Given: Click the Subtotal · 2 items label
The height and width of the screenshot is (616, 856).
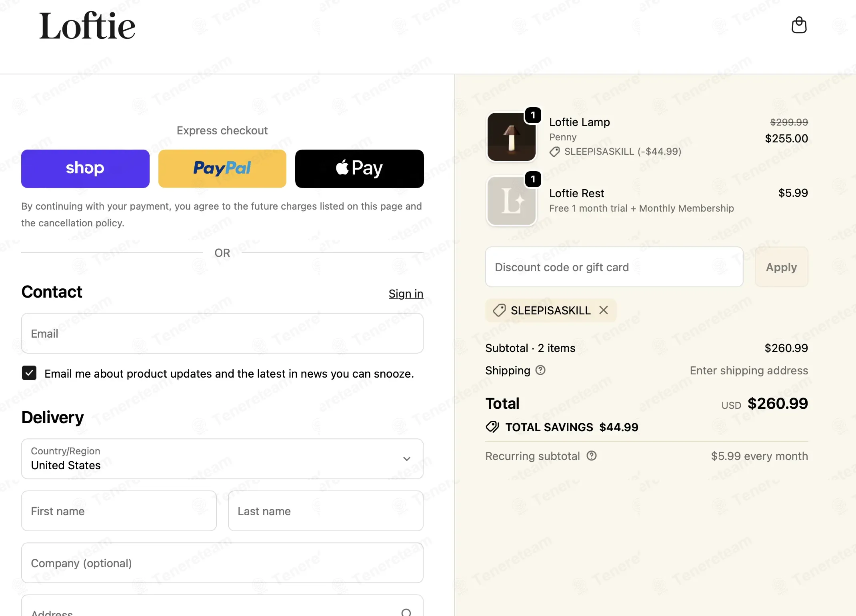Looking at the screenshot, I should click(x=530, y=348).
